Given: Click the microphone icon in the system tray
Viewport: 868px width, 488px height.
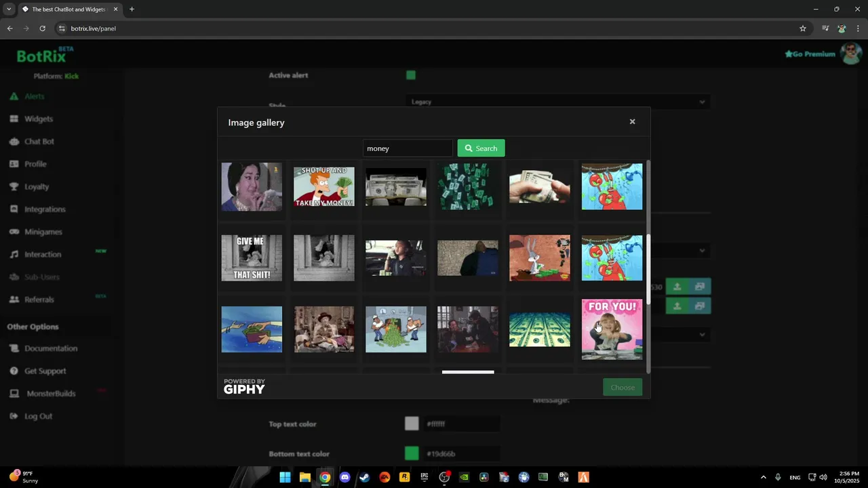Looking at the screenshot, I should [778, 477].
